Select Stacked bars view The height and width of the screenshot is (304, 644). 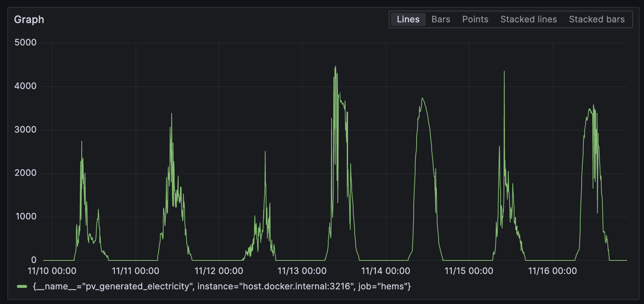(x=596, y=19)
